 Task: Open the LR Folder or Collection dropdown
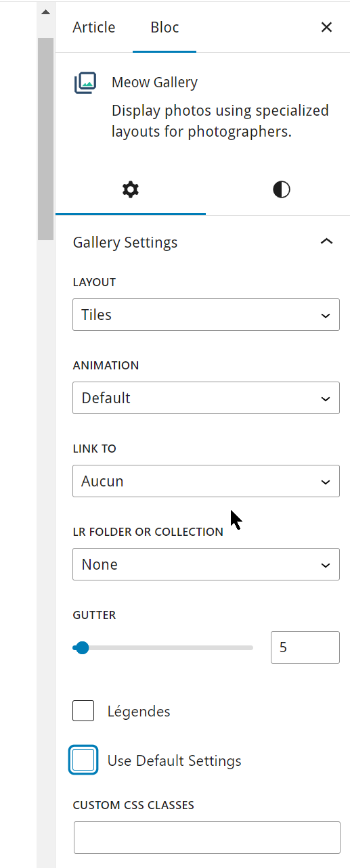[x=206, y=564]
